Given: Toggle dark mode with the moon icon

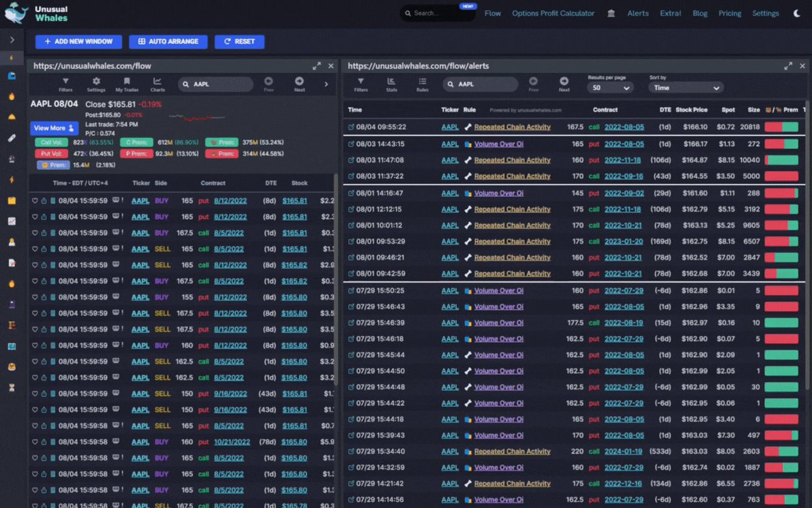Looking at the screenshot, I should pyautogui.click(x=796, y=14).
